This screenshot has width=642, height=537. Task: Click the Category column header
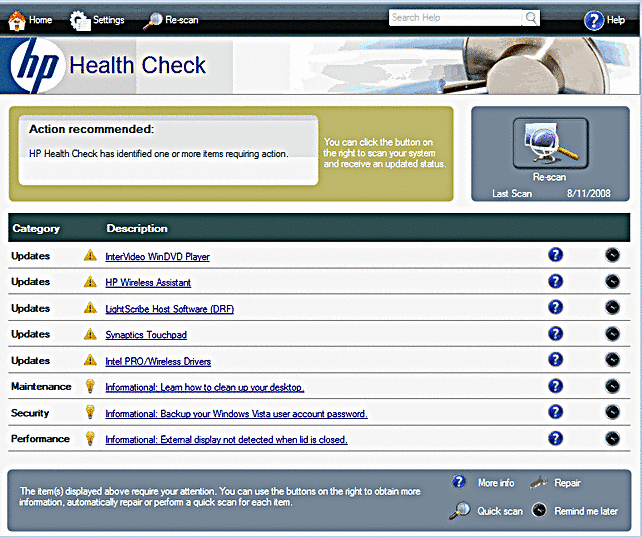36,228
